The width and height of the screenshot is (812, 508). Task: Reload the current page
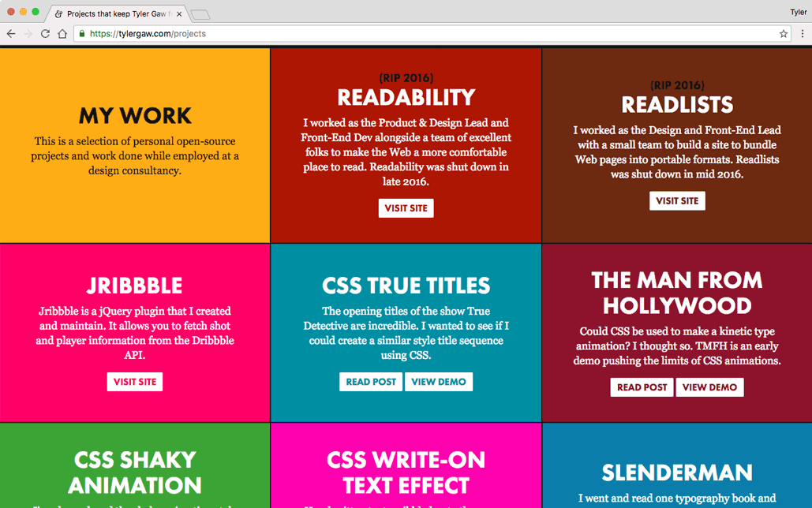47,33
